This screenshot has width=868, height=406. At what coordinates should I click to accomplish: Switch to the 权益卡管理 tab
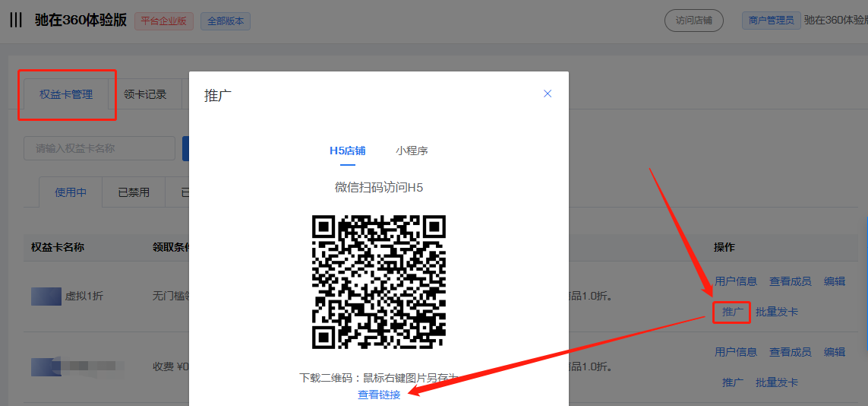[x=66, y=94]
